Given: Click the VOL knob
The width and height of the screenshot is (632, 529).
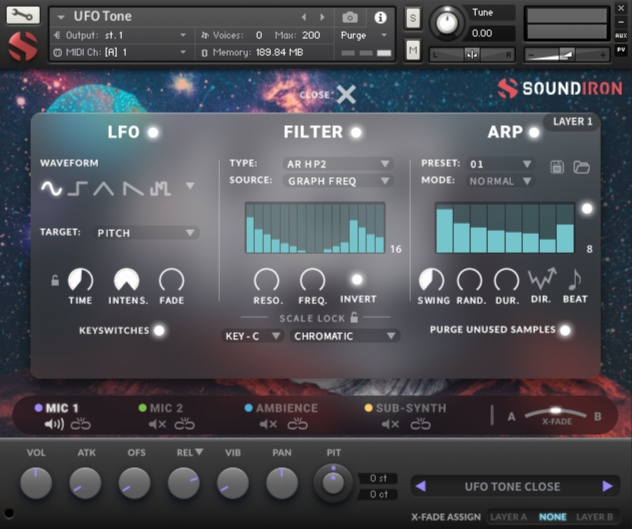Looking at the screenshot, I should [x=36, y=483].
